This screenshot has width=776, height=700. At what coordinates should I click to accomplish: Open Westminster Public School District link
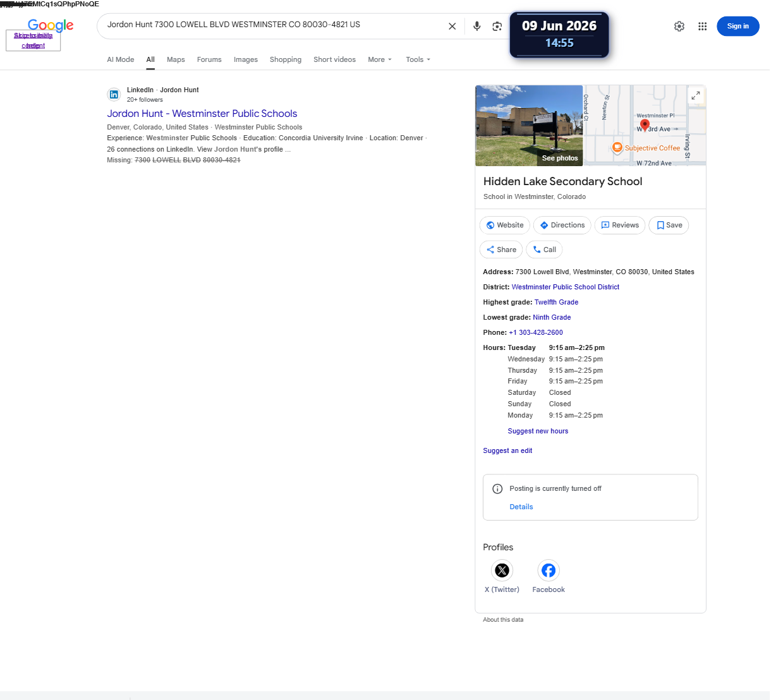(566, 287)
